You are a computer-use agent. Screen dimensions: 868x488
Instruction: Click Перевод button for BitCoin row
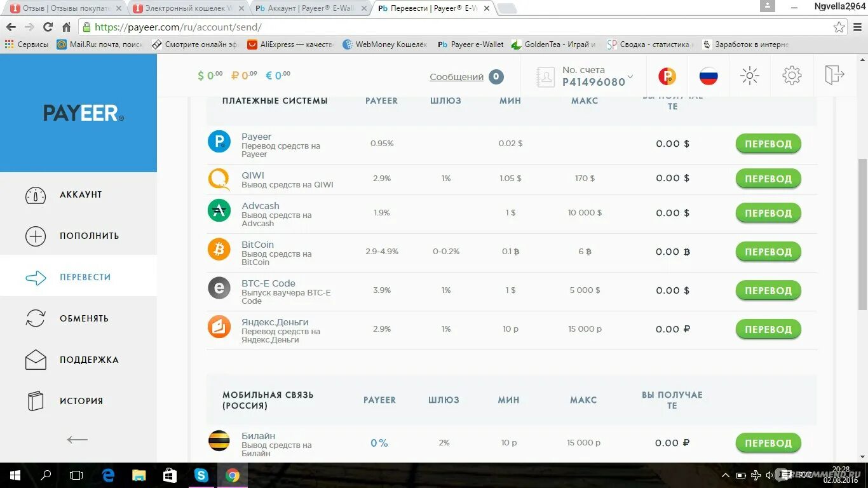(768, 252)
